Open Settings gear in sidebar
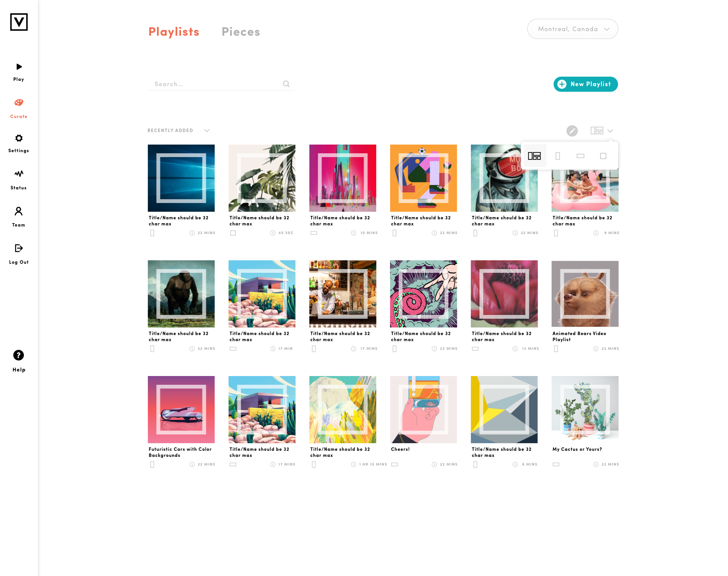Screen dimensions: 728x576 19,138
